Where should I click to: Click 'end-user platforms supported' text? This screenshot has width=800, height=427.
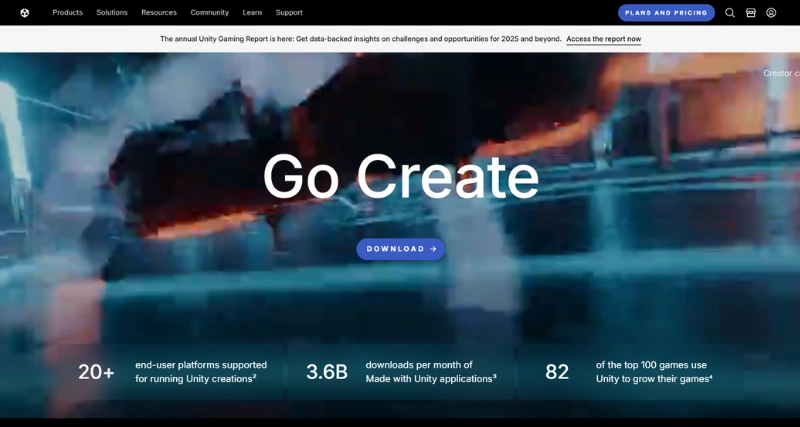(x=201, y=365)
